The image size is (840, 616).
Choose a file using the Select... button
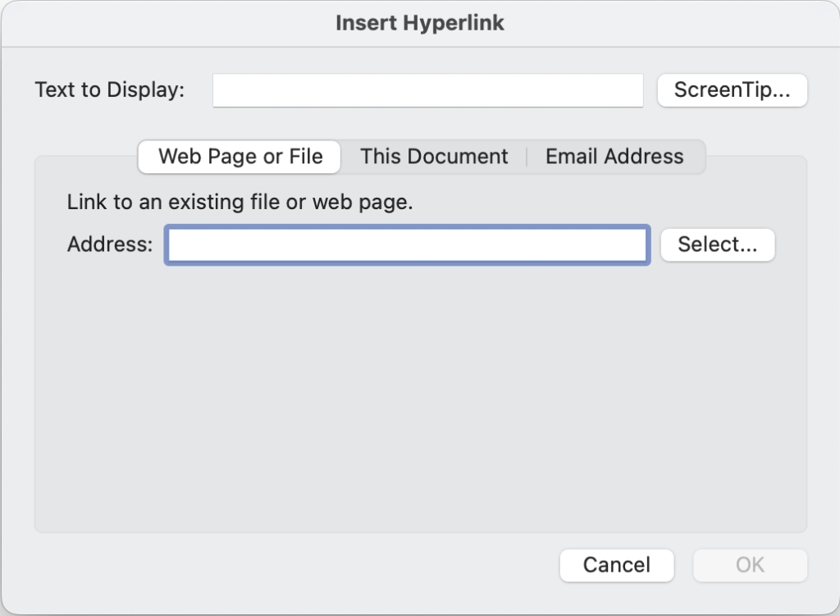tap(717, 244)
